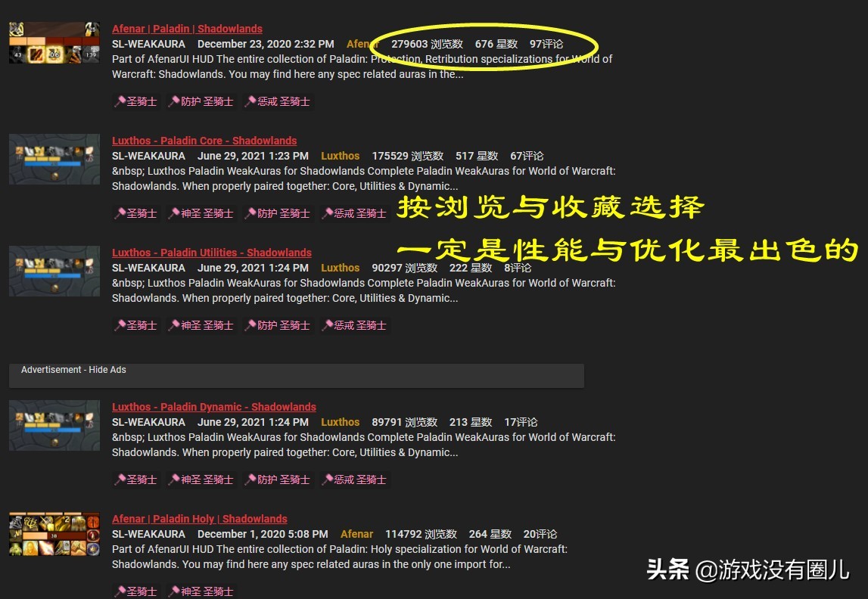868x599 pixels.
Task: Select the 防护 圣骑士 tag under Afenar | Paladin | Shadowlands
Action: click(201, 101)
